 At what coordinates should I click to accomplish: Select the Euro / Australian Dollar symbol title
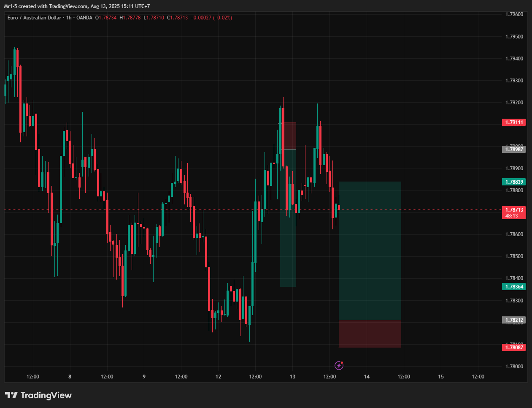tap(34, 18)
